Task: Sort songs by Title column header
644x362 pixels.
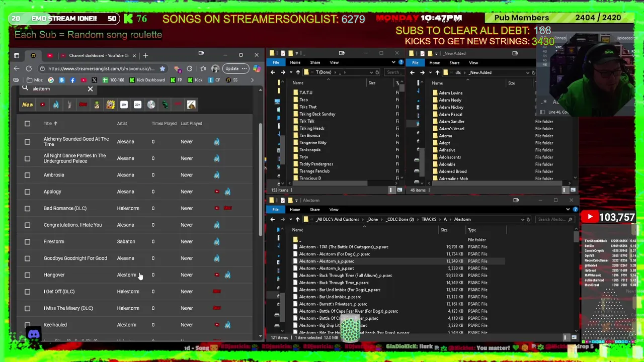Action: tap(48, 123)
